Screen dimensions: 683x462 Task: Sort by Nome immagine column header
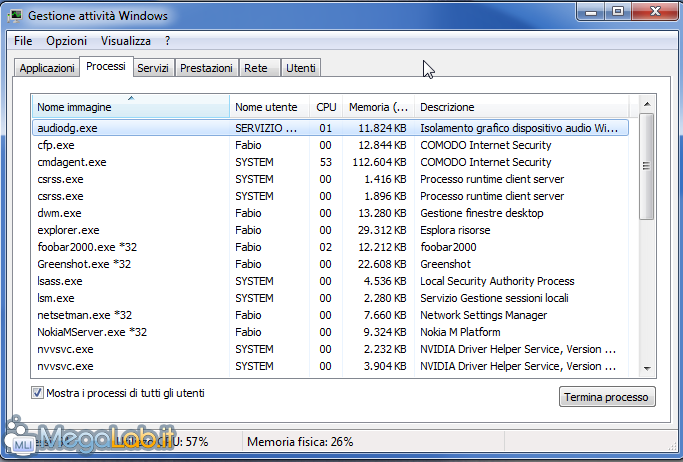tap(131, 107)
